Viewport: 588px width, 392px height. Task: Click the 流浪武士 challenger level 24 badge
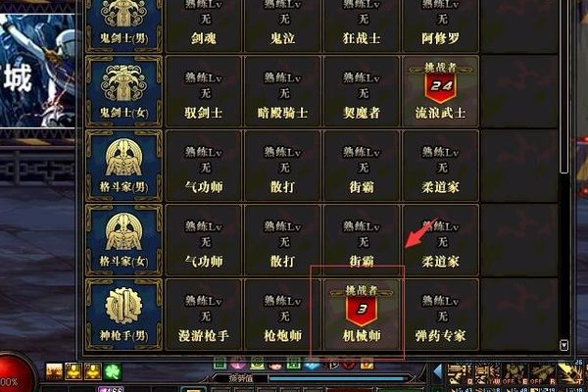pos(441,83)
